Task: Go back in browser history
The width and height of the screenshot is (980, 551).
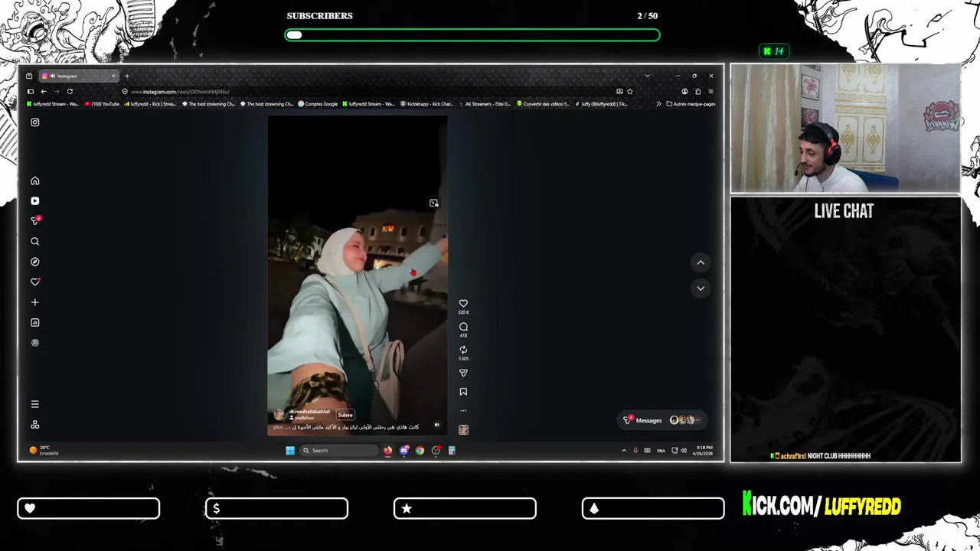Action: (44, 91)
